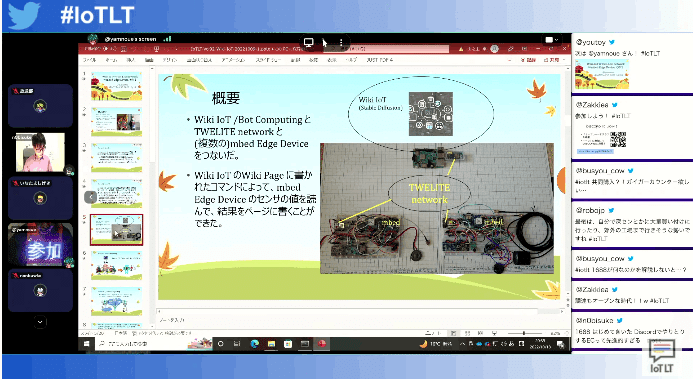The height and width of the screenshot is (379, 693).
Task: Expand more participants with down chevron
Action: click(40, 322)
